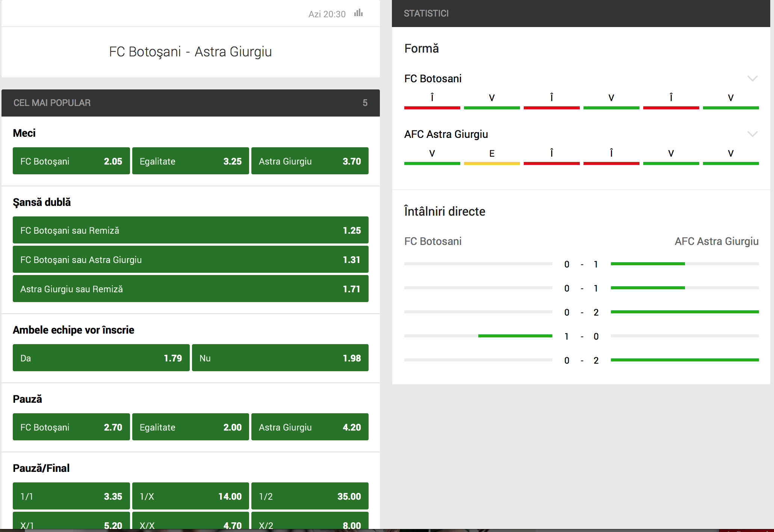Viewport: 774px width, 532px height.
Task: Select half-time Egalitate odds 2.00
Action: coord(190,427)
